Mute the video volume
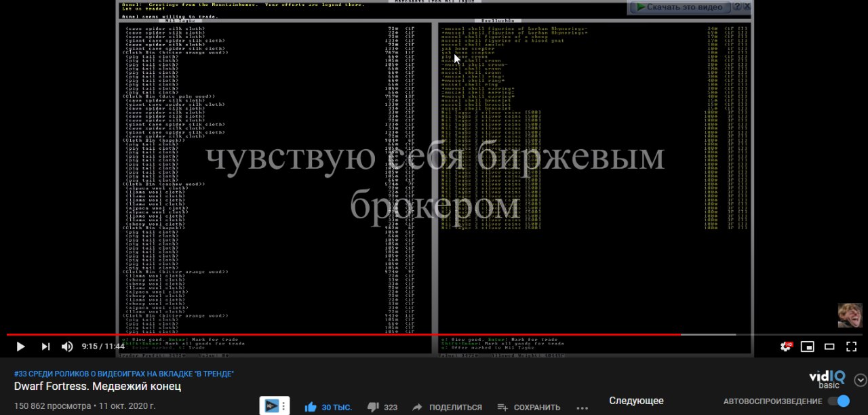This screenshot has height=415, width=868. (x=67, y=347)
